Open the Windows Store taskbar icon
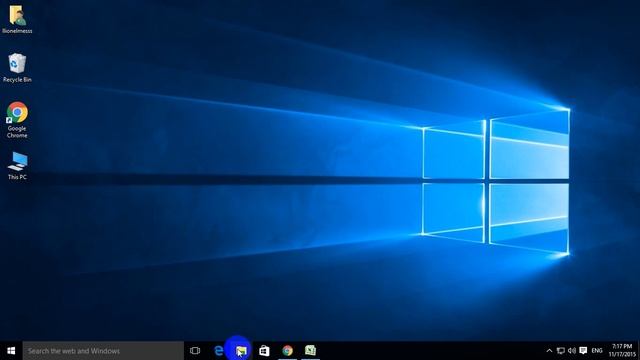Image resolution: width=640 pixels, height=360 pixels. tap(264, 351)
